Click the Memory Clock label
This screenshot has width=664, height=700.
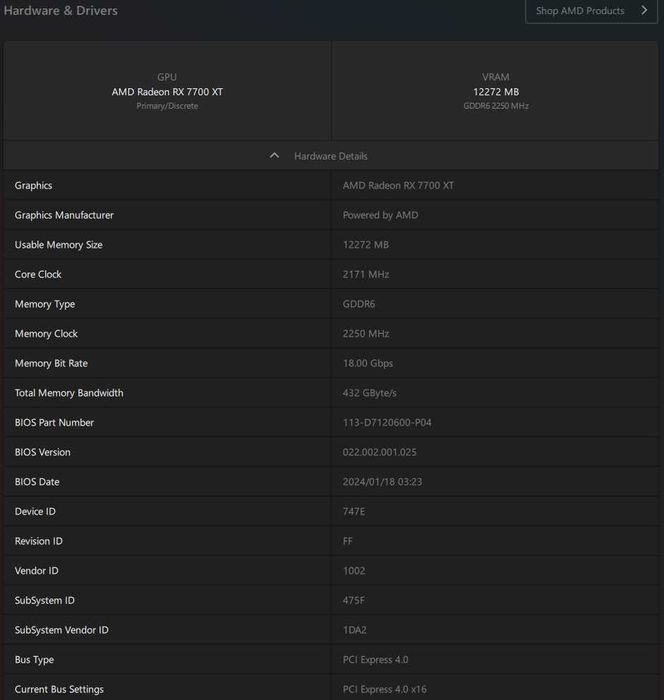click(x=46, y=333)
